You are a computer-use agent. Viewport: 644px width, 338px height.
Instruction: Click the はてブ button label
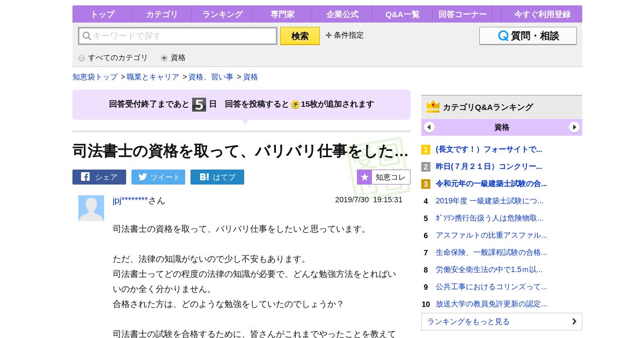point(224,177)
